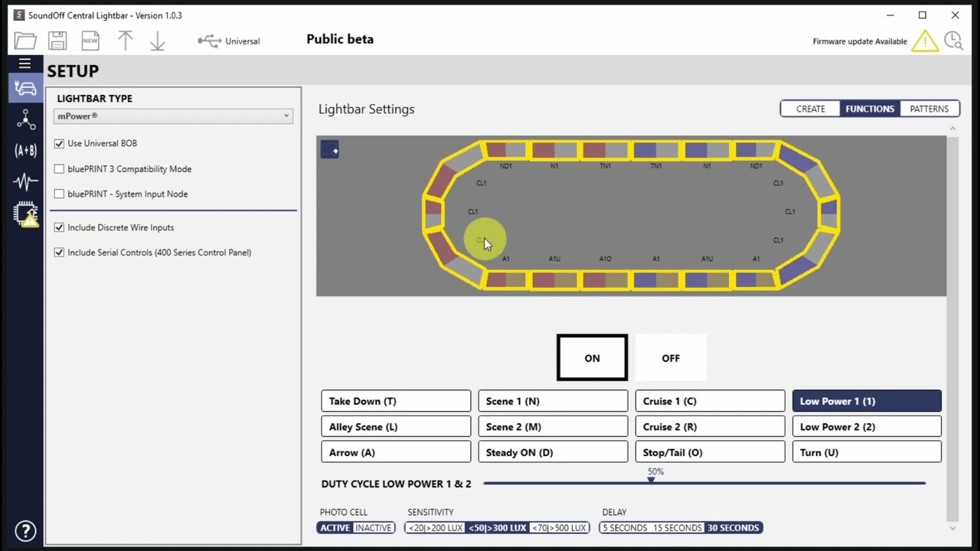This screenshot has height=551, width=980.
Task: Set delay to 15 SECONDS
Action: [x=677, y=527]
